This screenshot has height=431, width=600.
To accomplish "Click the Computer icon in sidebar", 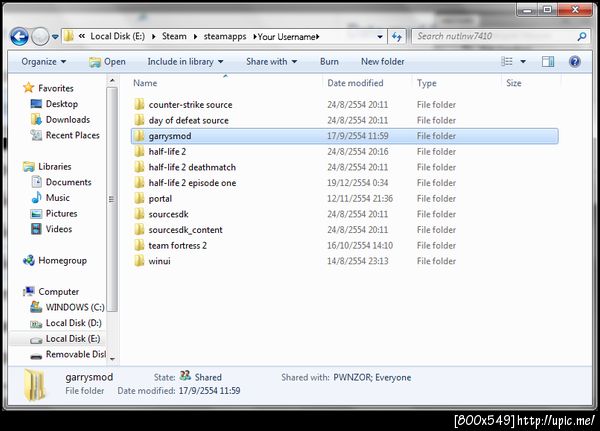I will (29, 292).
